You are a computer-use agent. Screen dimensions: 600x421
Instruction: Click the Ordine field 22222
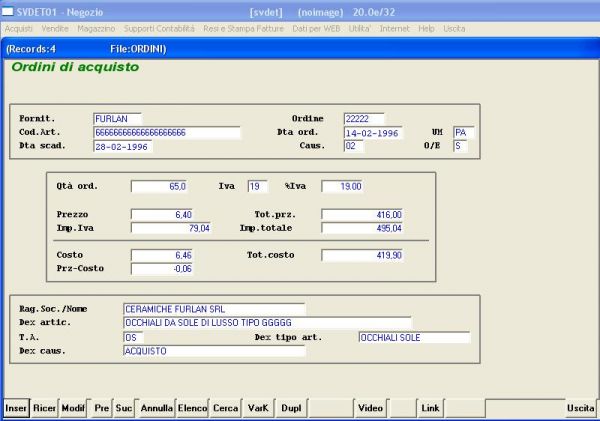coord(364,119)
